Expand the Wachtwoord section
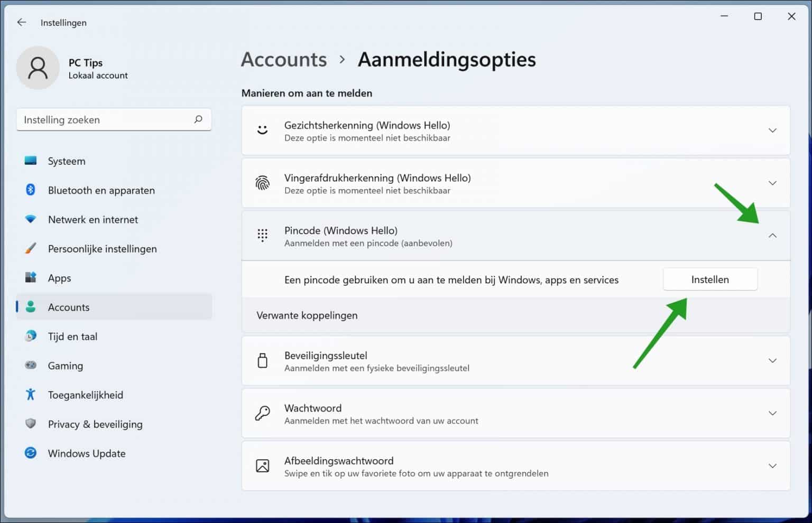Screen dimensions: 812x523 pyautogui.click(x=772, y=413)
